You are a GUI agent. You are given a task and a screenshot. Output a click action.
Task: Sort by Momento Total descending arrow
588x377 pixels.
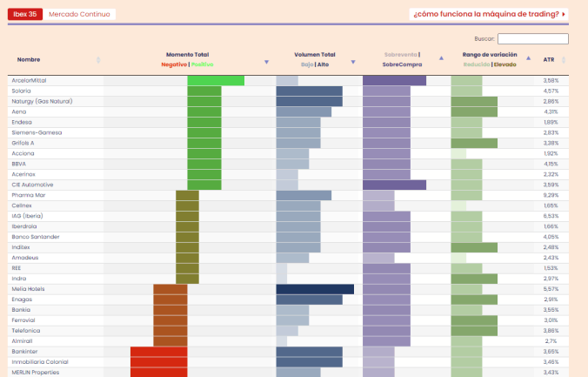267,62
